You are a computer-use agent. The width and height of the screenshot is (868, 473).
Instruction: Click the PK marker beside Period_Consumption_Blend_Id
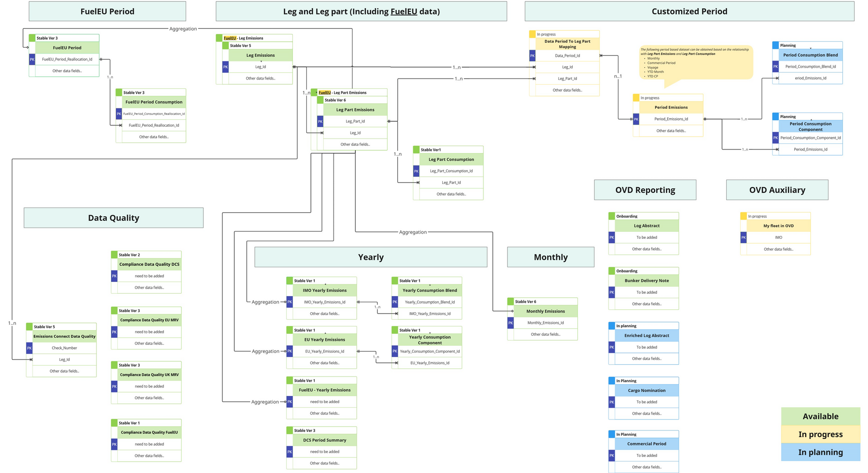pos(775,66)
